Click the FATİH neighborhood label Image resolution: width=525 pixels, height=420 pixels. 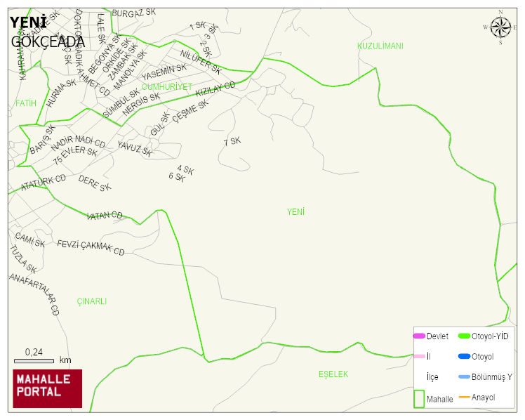click(x=26, y=103)
